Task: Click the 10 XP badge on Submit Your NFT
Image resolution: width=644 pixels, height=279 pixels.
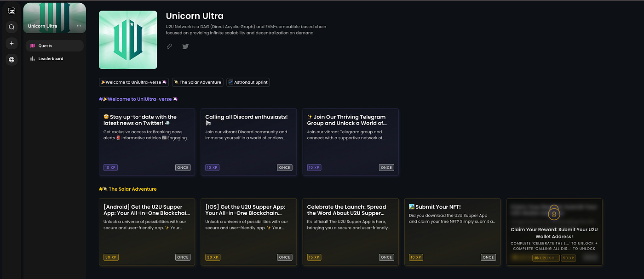Action: click(x=416, y=257)
